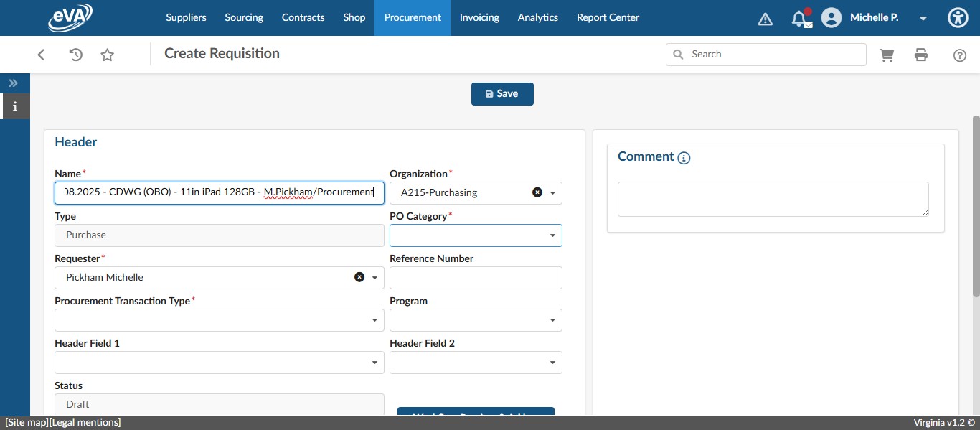Open the PO Category dropdown
The width and height of the screenshot is (980, 430).
coord(552,235)
